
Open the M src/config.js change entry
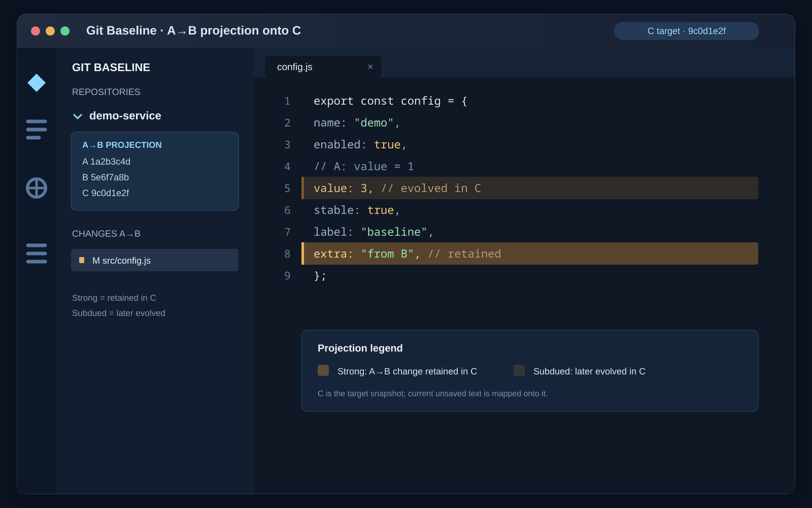point(155,260)
